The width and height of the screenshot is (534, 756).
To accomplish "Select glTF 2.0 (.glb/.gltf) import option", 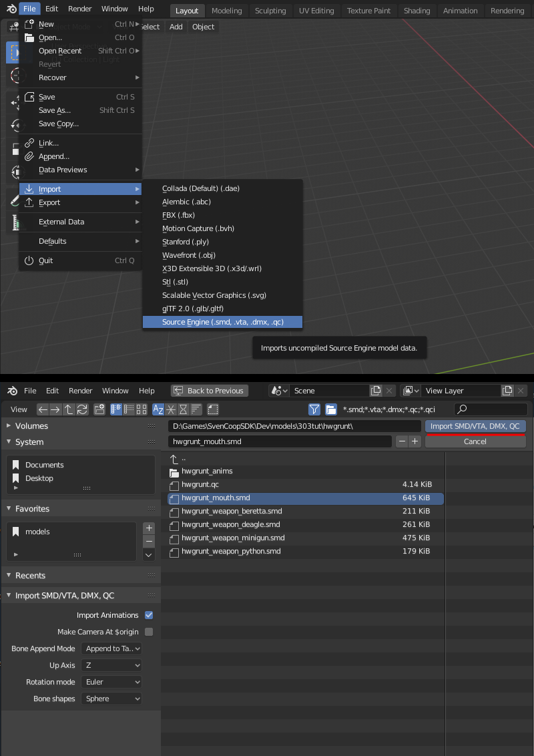I will [x=223, y=309].
